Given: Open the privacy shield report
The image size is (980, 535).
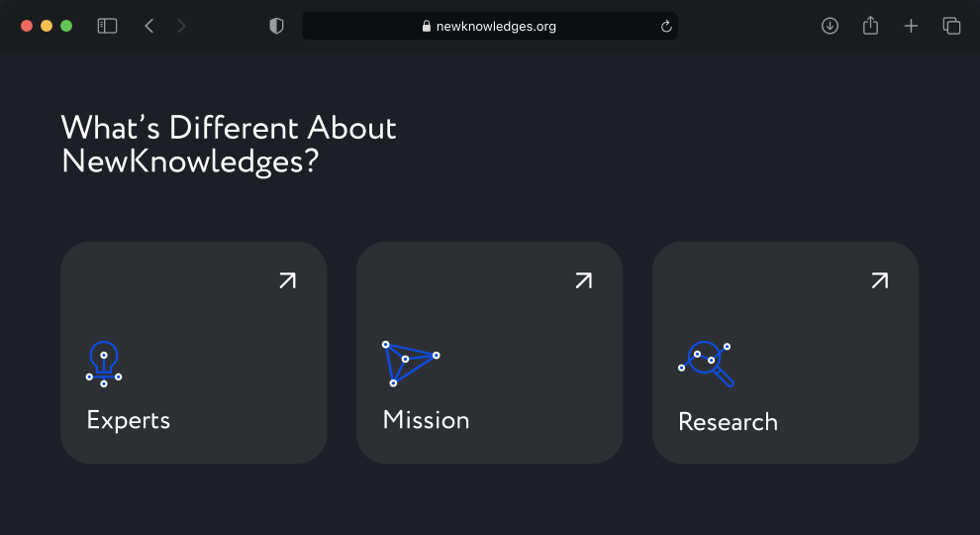Looking at the screenshot, I should tap(276, 26).
